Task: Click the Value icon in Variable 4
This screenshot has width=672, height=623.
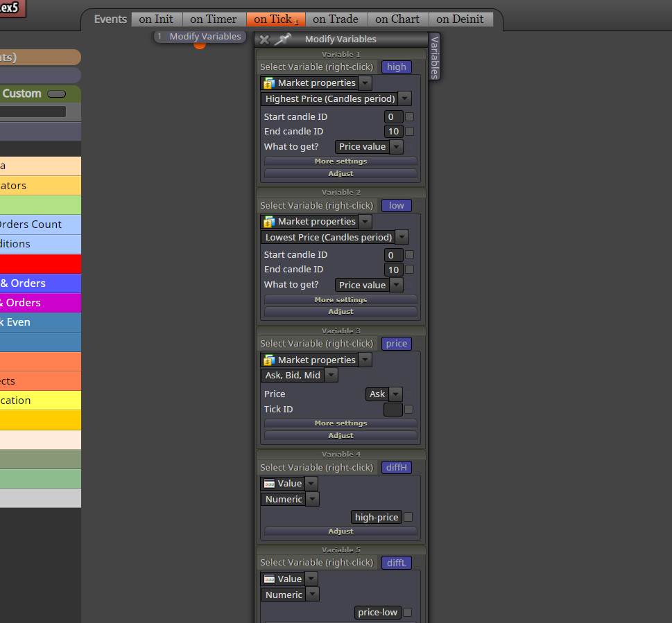Action: pos(269,484)
